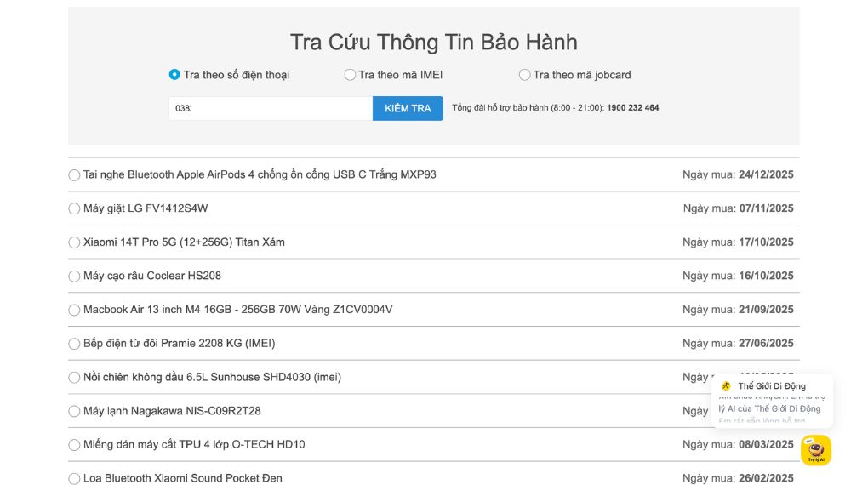Screen dimensions: 868x485
Task: Click 'Máy lạnh Nagakawa NIS-C09R2T28' product name
Action: coord(172,411)
